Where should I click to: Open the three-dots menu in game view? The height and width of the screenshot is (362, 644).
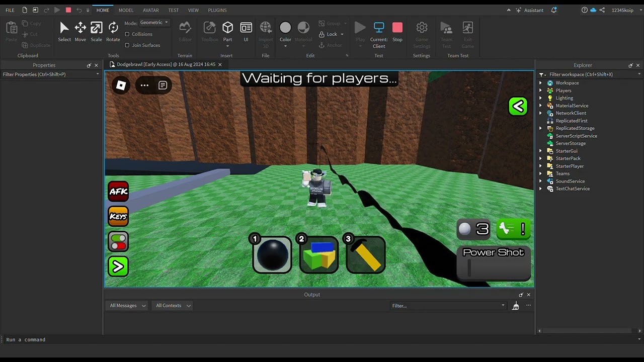tap(144, 85)
